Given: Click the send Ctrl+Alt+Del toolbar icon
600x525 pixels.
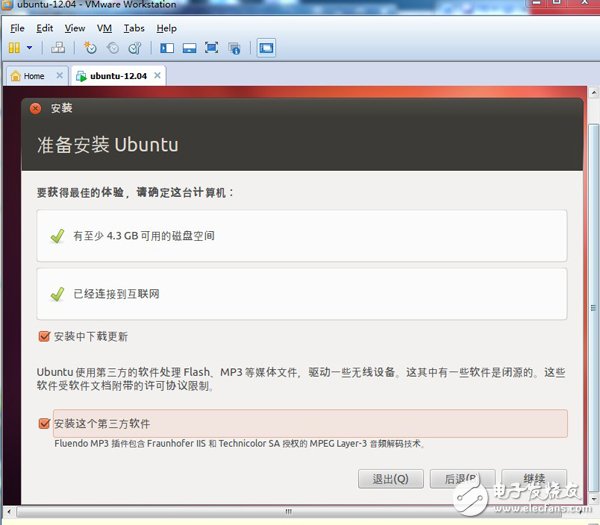Looking at the screenshot, I should click(x=58, y=48).
